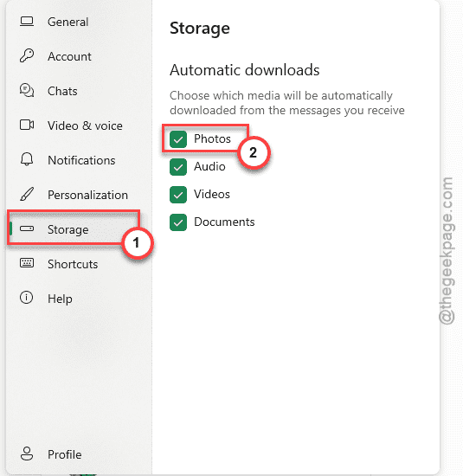This screenshot has width=463, height=476.
Task: Click the info icon beside Help
Action: (x=27, y=298)
